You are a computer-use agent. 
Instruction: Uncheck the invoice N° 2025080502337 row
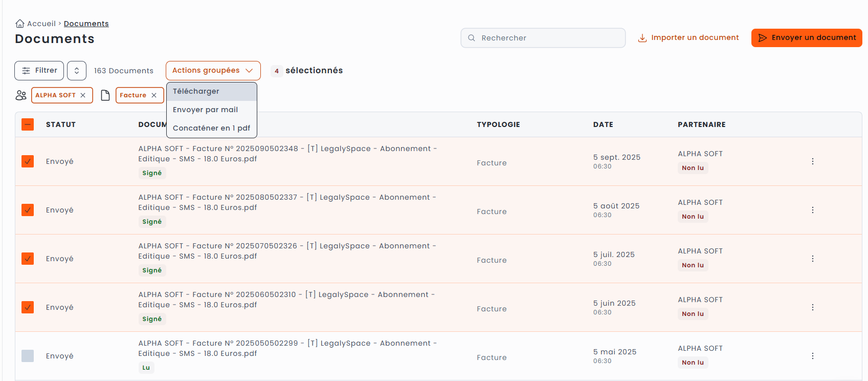coord(28,210)
